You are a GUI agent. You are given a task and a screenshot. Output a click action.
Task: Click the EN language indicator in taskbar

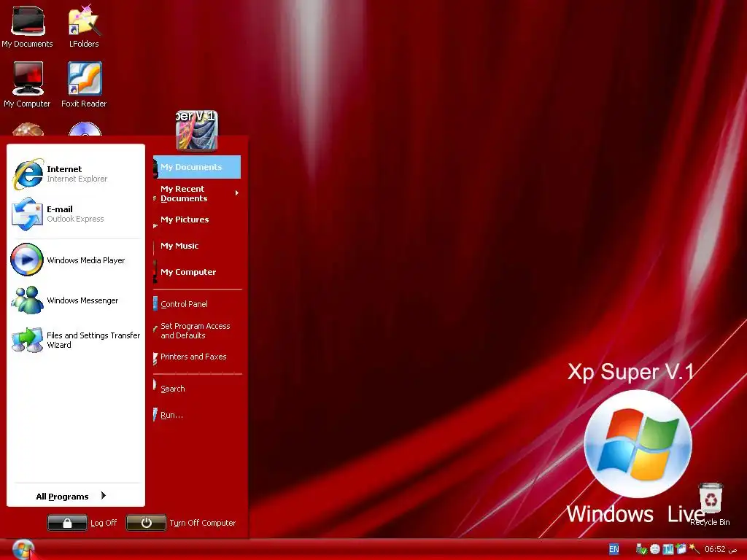tap(614, 549)
